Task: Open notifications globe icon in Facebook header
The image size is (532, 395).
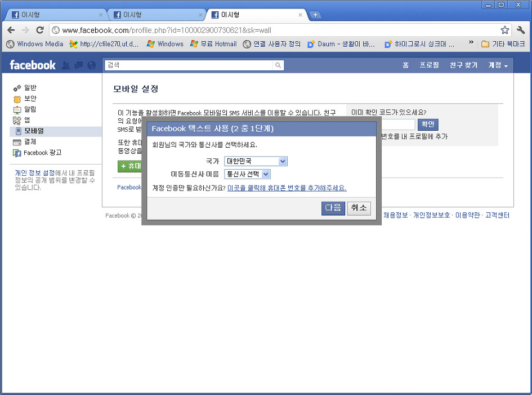Action: pos(91,65)
